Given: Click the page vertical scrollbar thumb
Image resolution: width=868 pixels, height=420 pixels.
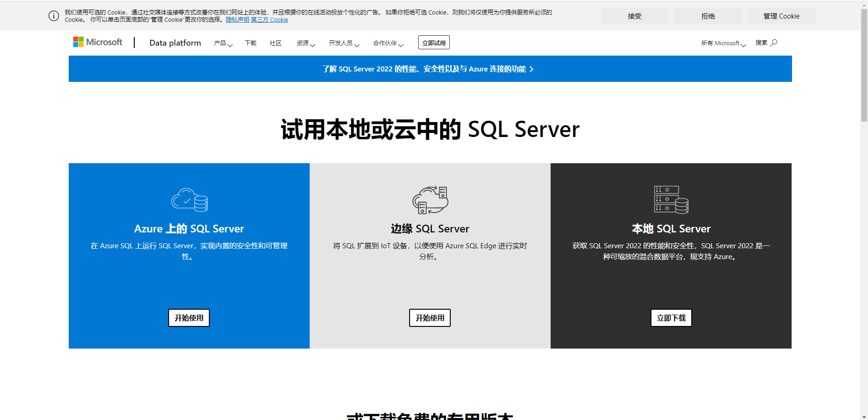Looking at the screenshot, I should click(x=864, y=66).
